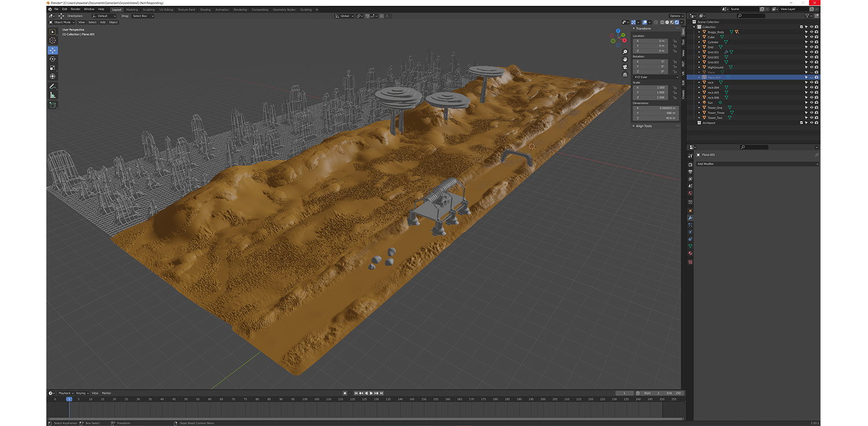Open the Render menu
This screenshot has height=426, width=868.
coord(76,9)
